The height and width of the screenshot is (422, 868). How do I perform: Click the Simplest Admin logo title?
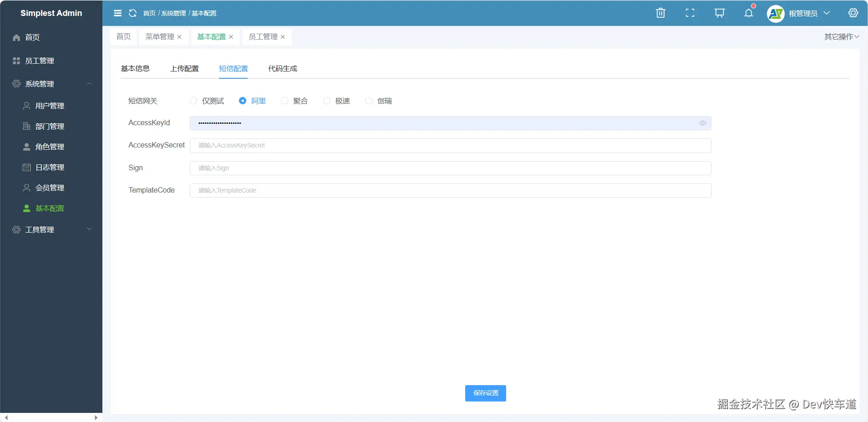[51, 13]
